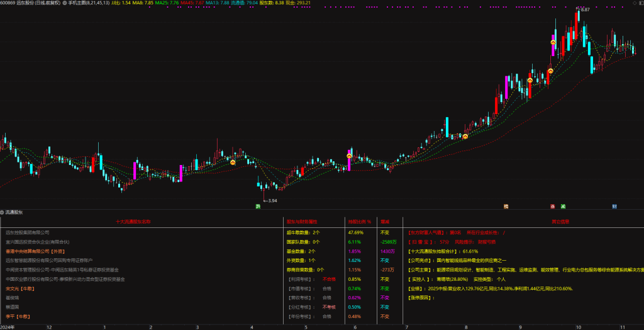Screen dimensions: 644x330
Task: Click gold signal icon left of 3.94 low
Action: pos(233,162)
